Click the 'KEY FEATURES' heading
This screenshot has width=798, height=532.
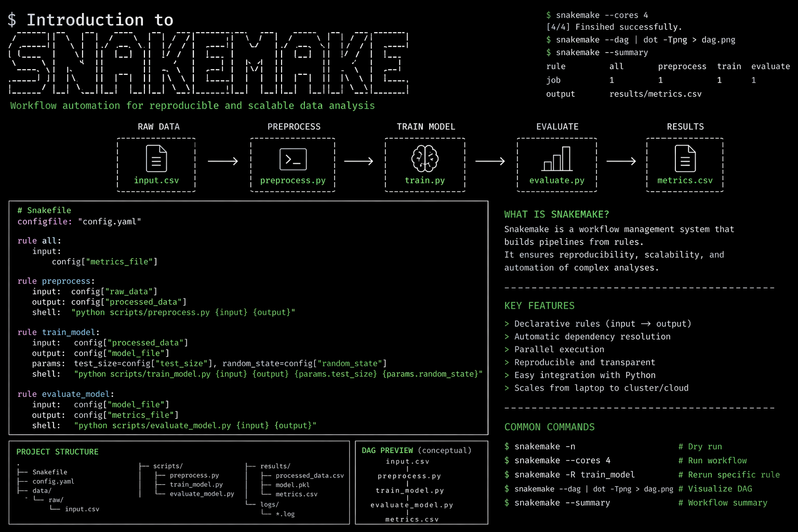pyautogui.click(x=539, y=306)
